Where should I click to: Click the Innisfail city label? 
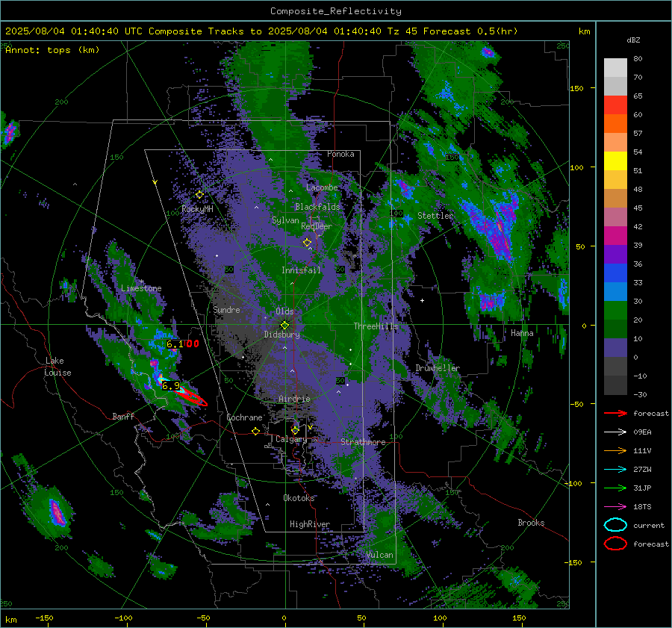pyautogui.click(x=301, y=270)
